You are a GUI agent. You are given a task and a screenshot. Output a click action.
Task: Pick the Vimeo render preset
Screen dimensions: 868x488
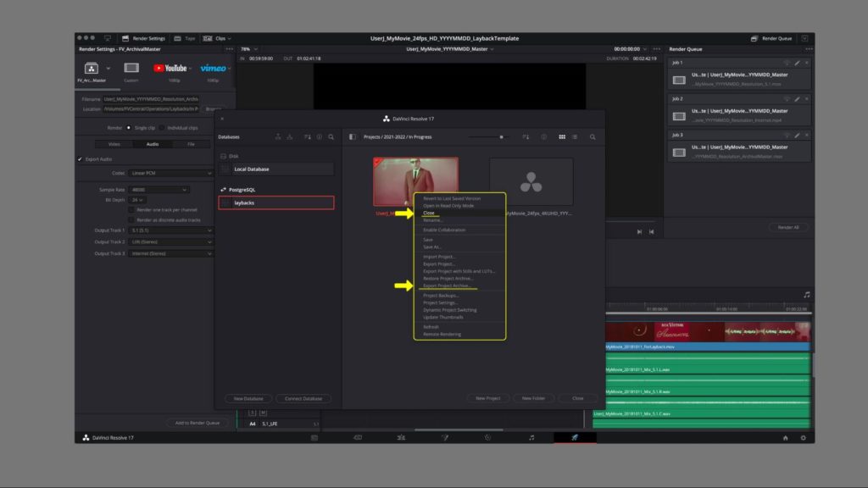tap(213, 68)
